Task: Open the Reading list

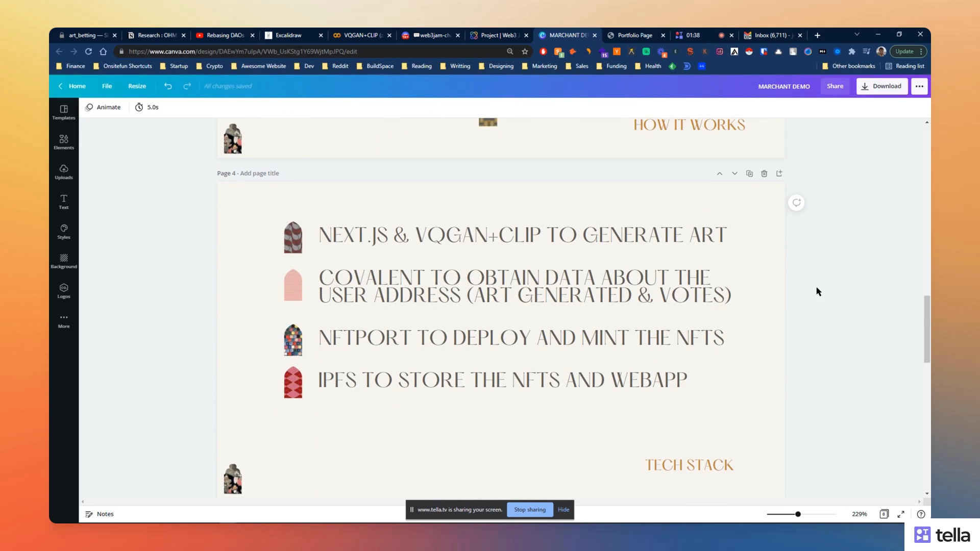Action: (905, 66)
